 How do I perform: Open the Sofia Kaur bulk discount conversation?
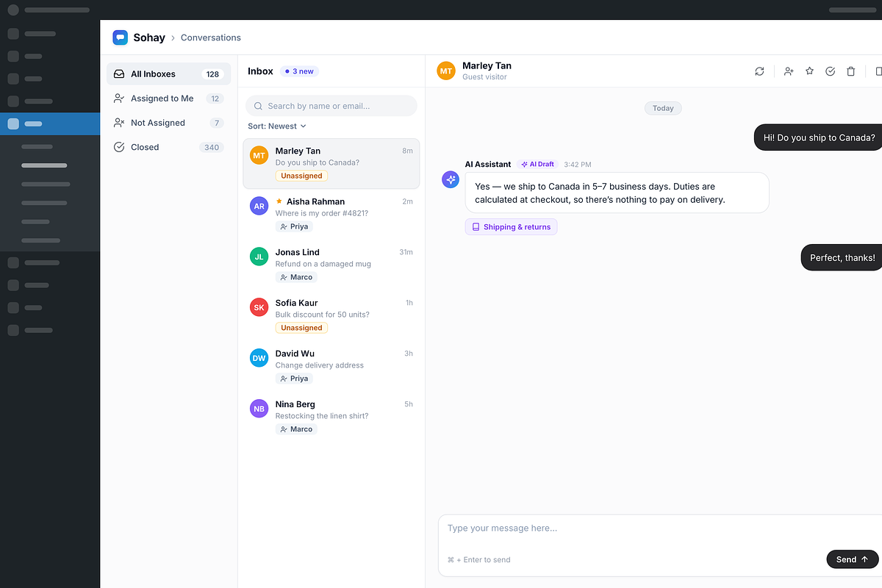tap(331, 315)
